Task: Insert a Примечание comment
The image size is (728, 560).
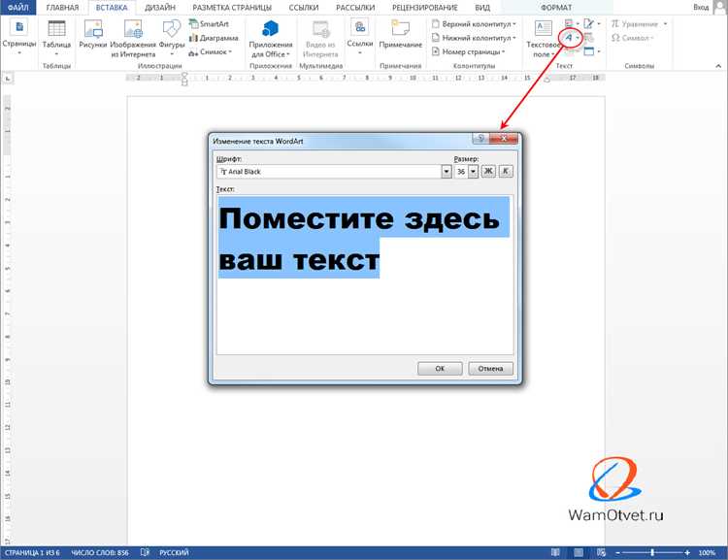Action: (400, 34)
